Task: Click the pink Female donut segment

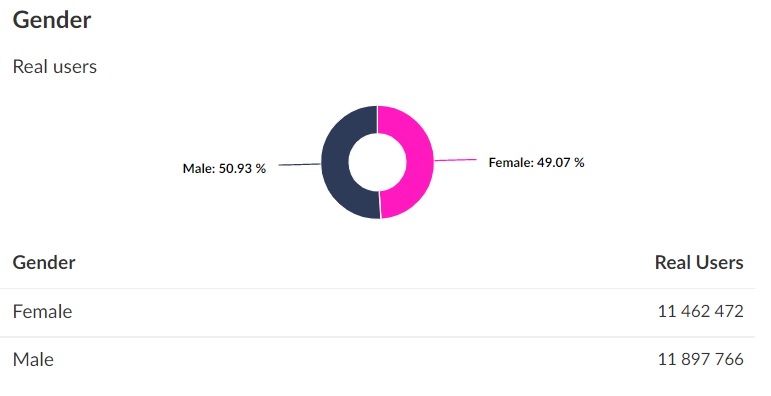Action: tap(420, 162)
